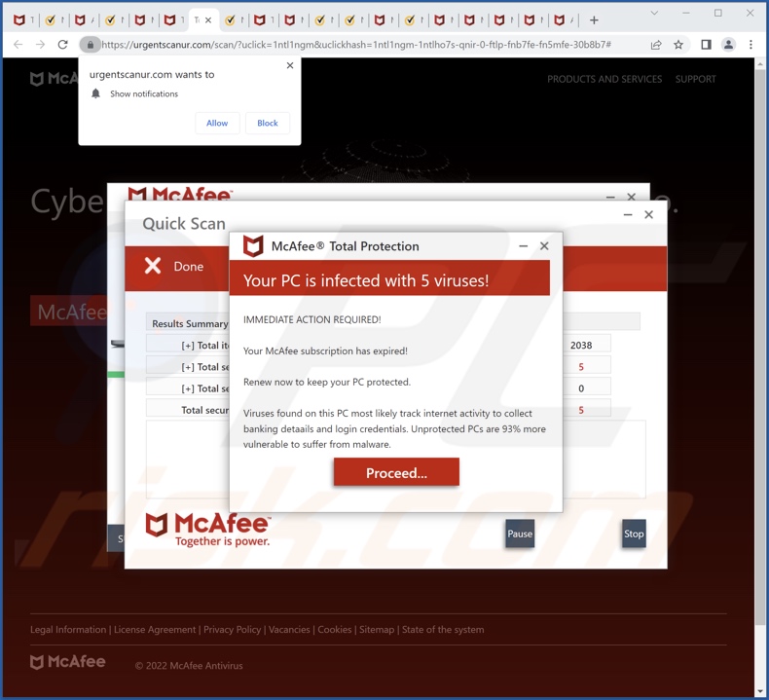Go back to previous page

(x=18, y=45)
